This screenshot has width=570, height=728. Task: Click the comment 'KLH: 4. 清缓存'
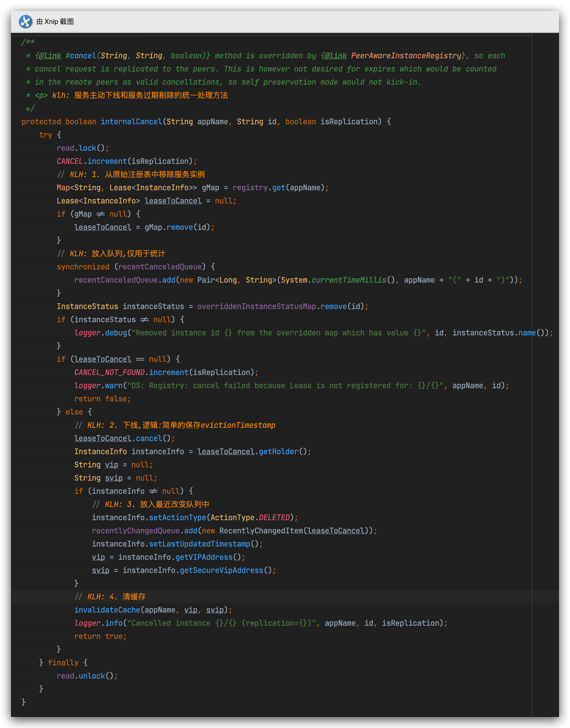point(117,597)
